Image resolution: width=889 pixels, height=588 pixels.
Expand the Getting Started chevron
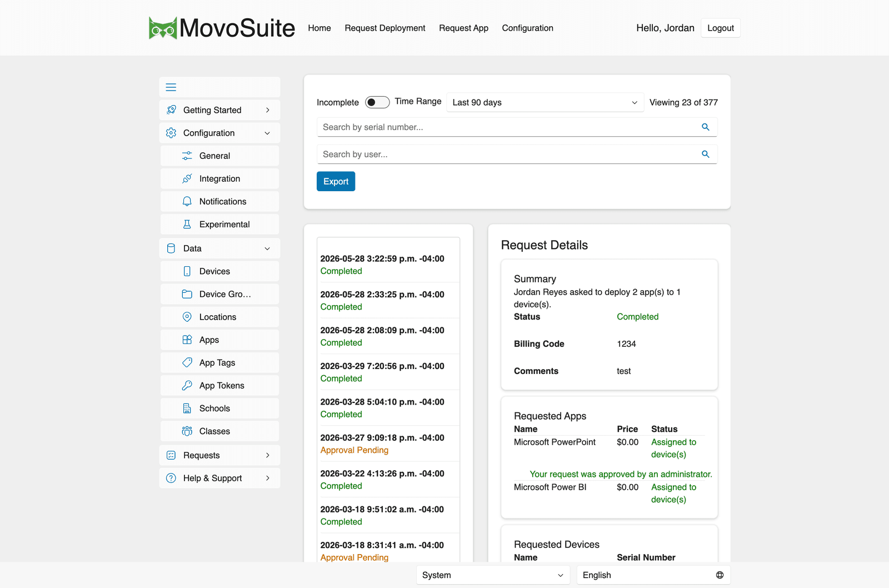tap(268, 110)
